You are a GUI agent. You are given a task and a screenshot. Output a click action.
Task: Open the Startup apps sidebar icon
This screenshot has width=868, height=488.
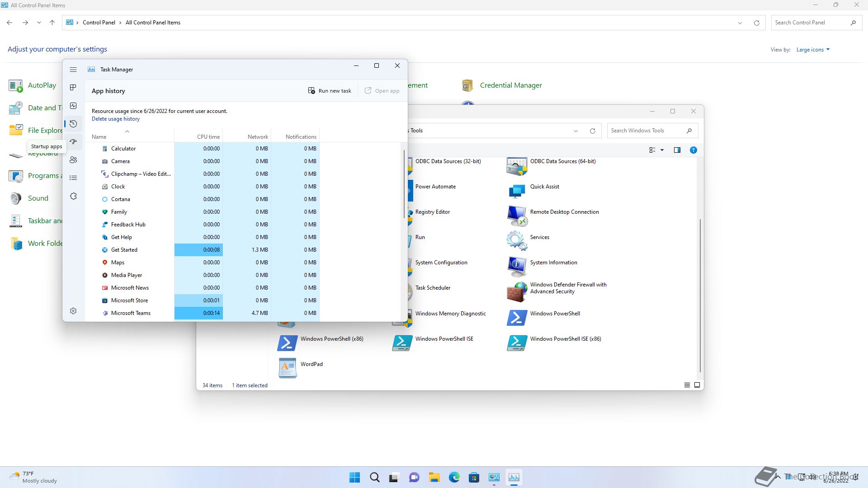click(73, 142)
